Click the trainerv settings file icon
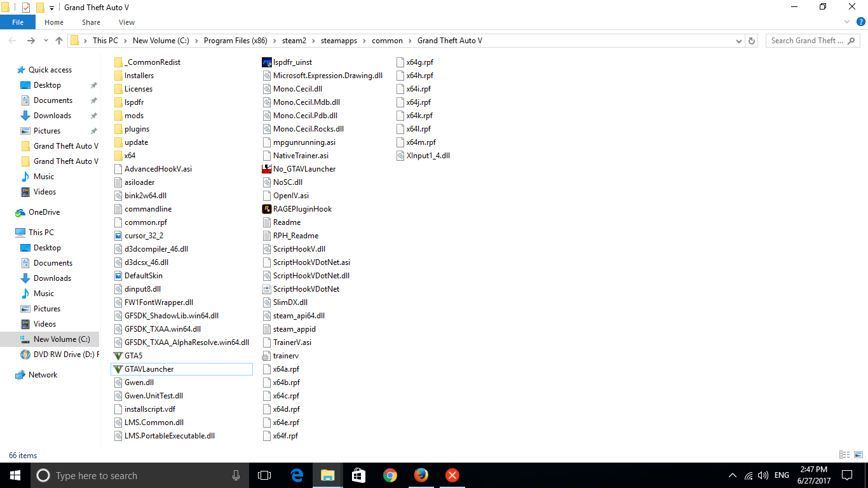Image resolution: width=868 pixels, height=488 pixels. (x=267, y=356)
